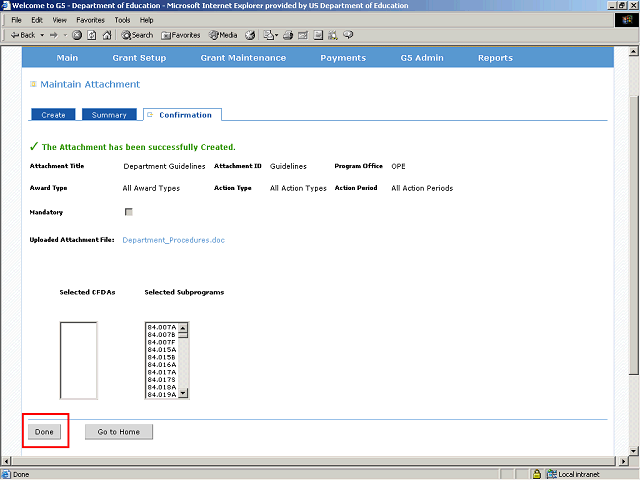Open the Search pane in toolbar
The height and width of the screenshot is (480, 640).
[x=137, y=35]
